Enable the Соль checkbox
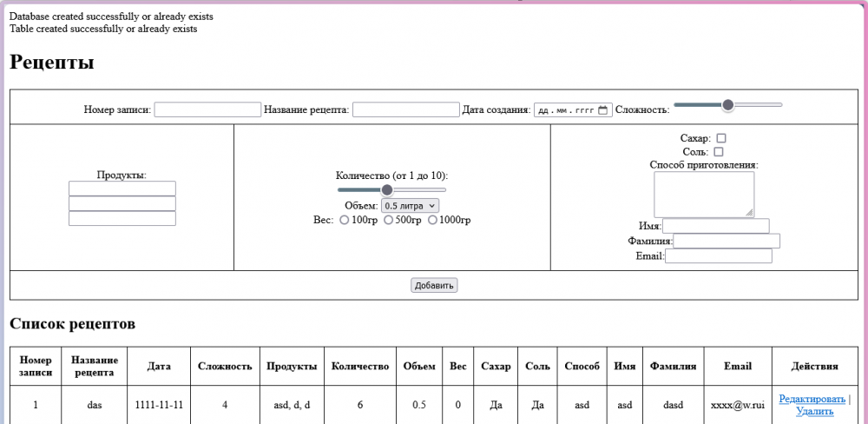Viewport: 868px width, 424px height. [718, 152]
